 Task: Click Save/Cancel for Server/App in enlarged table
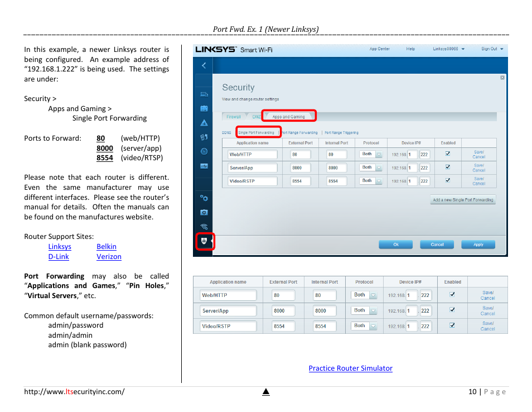click(x=487, y=311)
